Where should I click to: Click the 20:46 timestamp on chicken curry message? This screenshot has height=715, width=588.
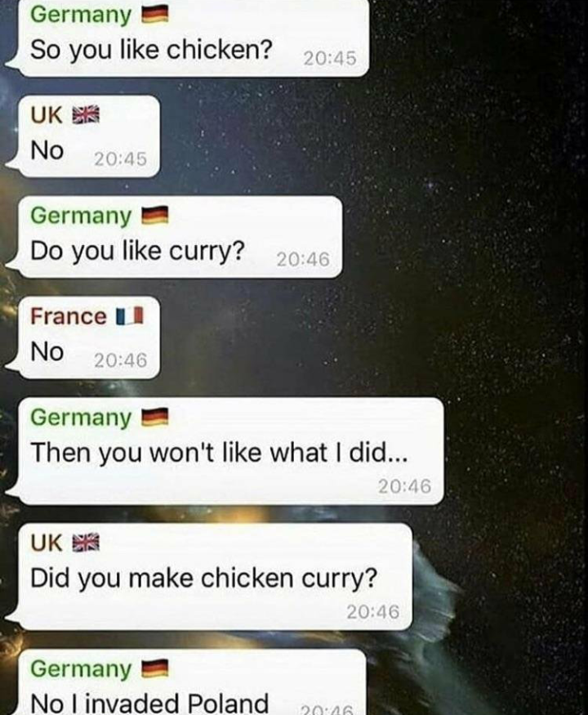373,611
